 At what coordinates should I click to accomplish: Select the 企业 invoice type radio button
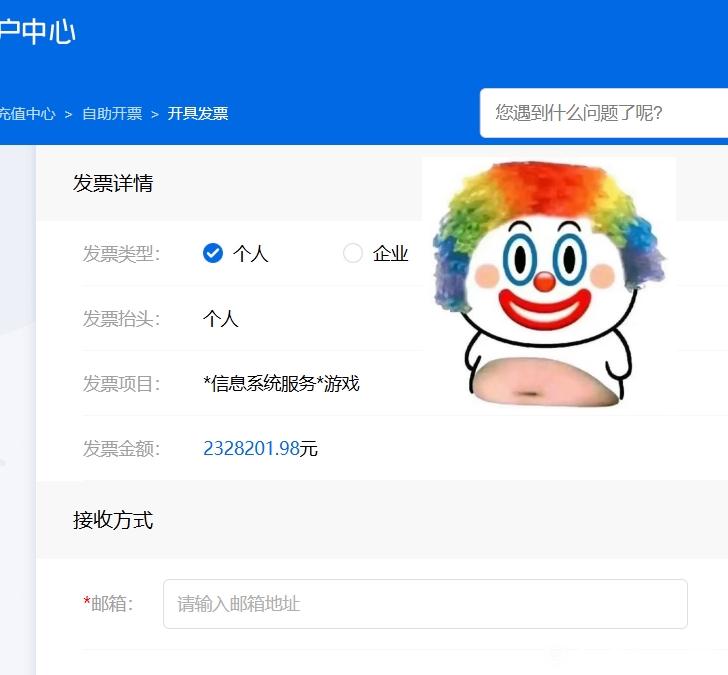point(352,253)
